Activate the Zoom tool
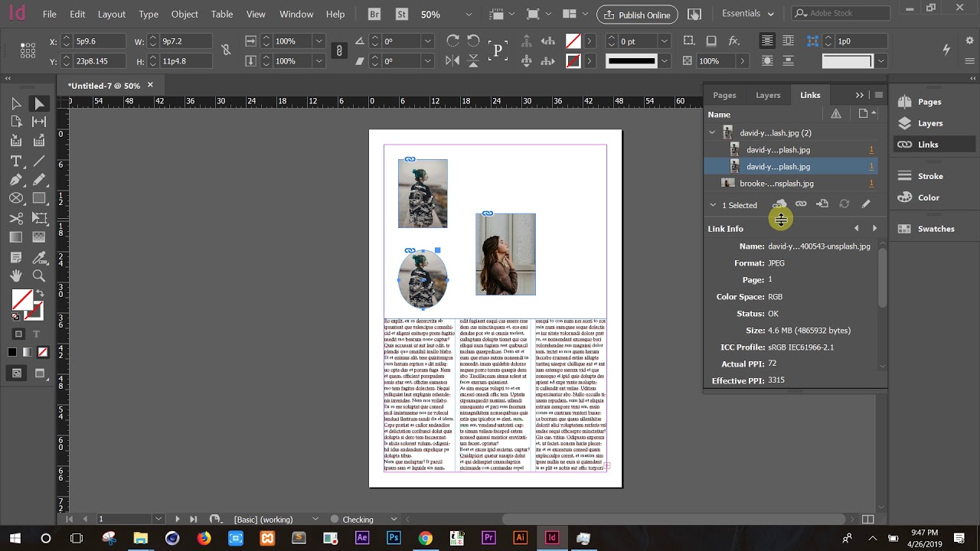The height and width of the screenshot is (551, 980). tap(39, 276)
